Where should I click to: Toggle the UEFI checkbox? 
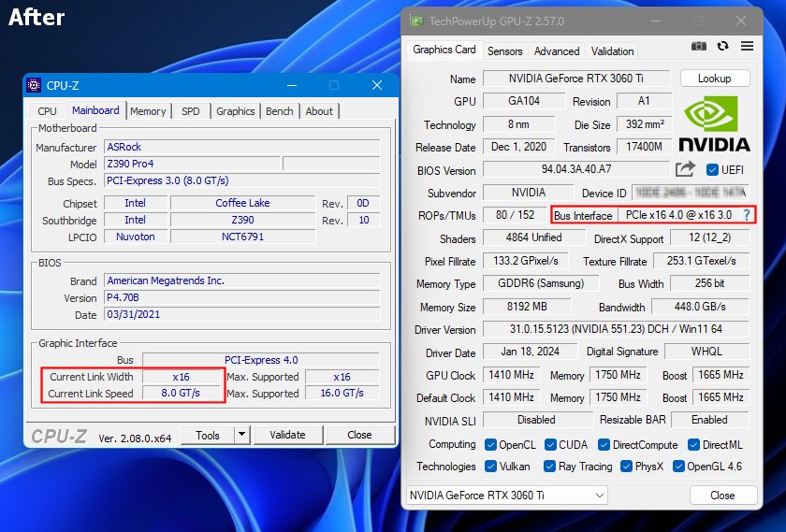712,170
